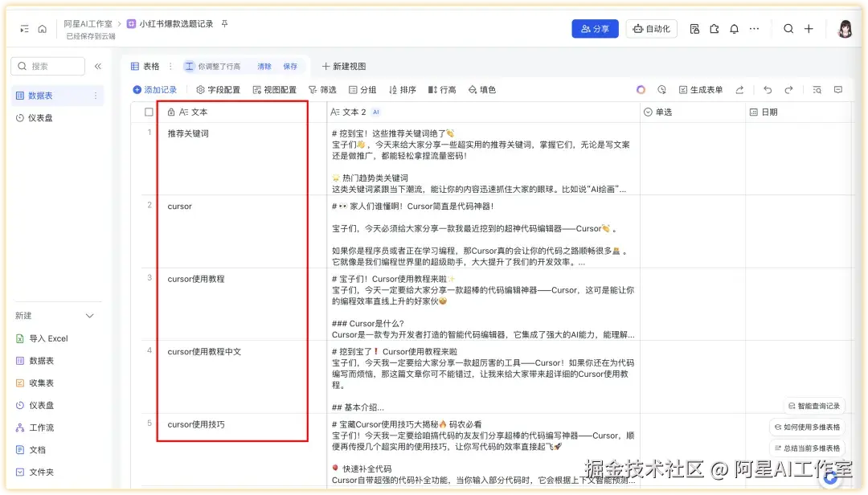Open the notifications bell icon
Screen dimensions: 868x495
tap(735, 28)
